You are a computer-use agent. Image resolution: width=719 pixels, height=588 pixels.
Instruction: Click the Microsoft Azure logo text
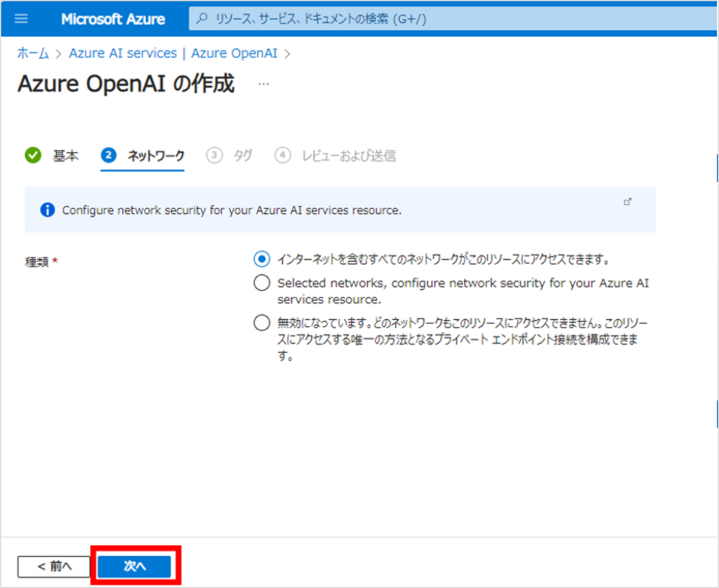(x=113, y=19)
